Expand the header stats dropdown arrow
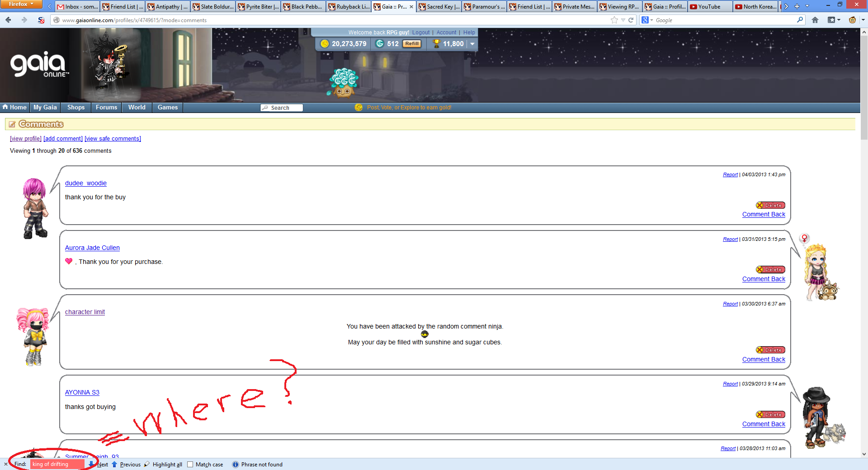 [472, 44]
